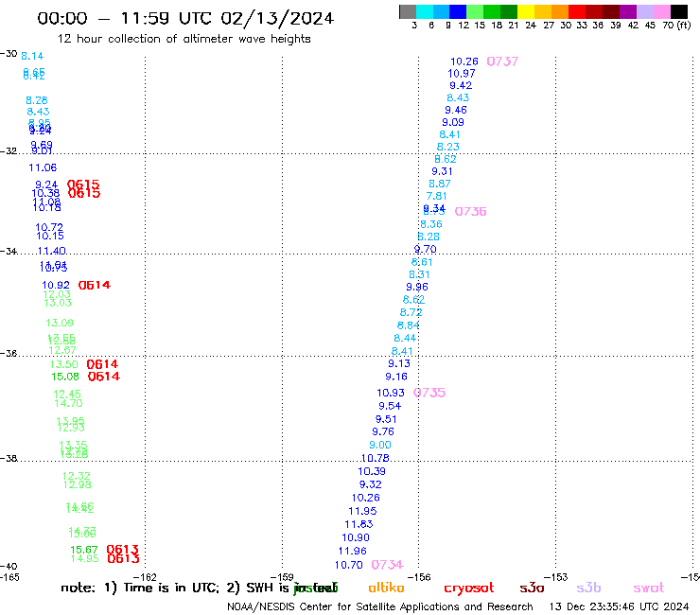
Task: Click the wave height value '8.87'
Action: pos(440,184)
